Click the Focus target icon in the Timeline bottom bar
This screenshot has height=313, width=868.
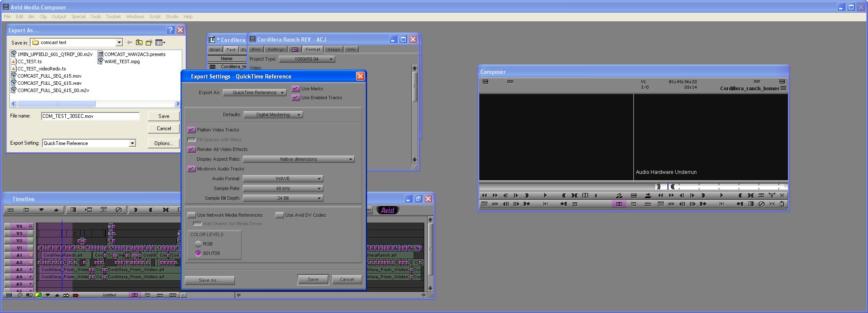click(x=20, y=295)
